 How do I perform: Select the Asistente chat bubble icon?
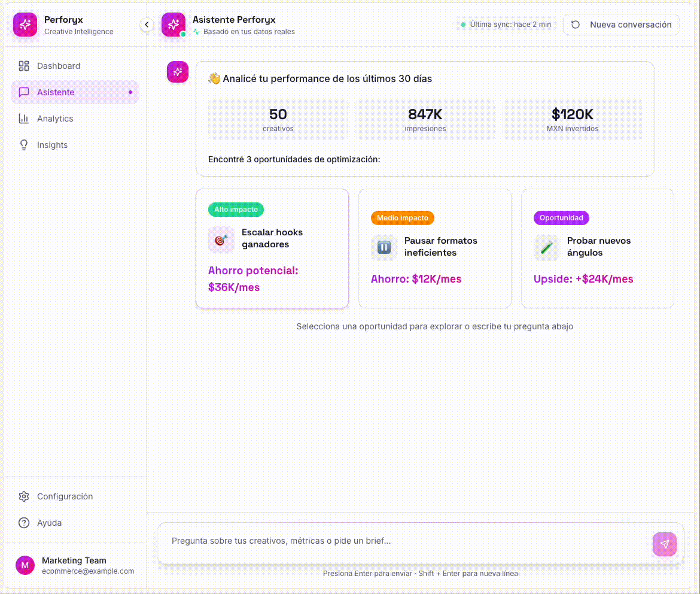tap(24, 92)
